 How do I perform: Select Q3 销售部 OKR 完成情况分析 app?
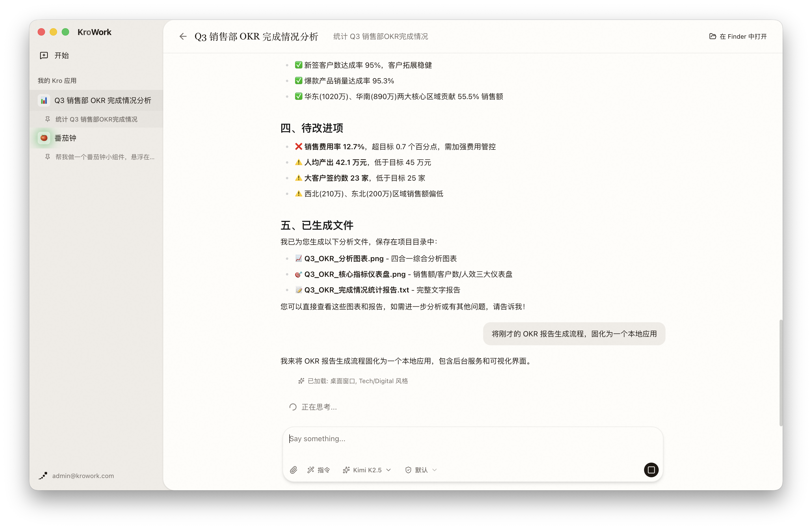(x=96, y=100)
